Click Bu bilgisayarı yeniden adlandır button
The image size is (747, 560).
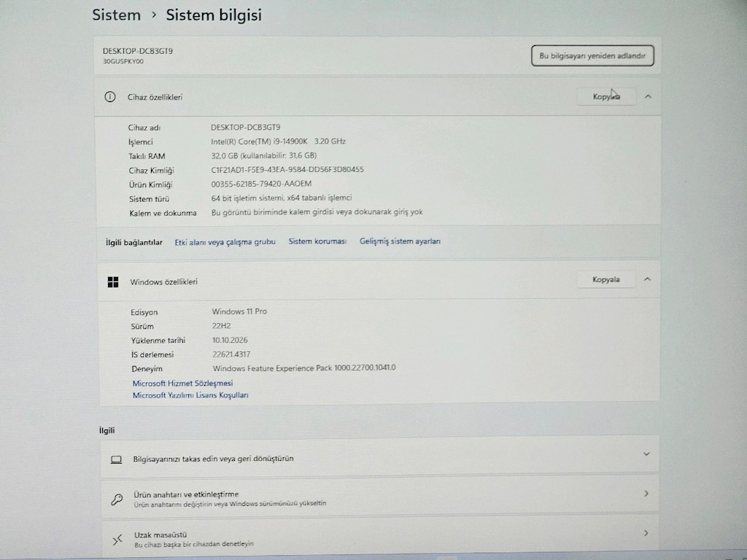592,55
